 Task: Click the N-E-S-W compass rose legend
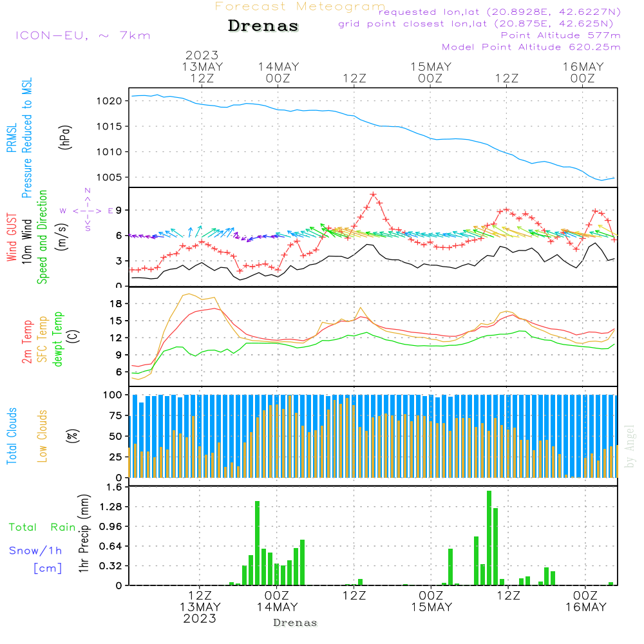pos(87,211)
